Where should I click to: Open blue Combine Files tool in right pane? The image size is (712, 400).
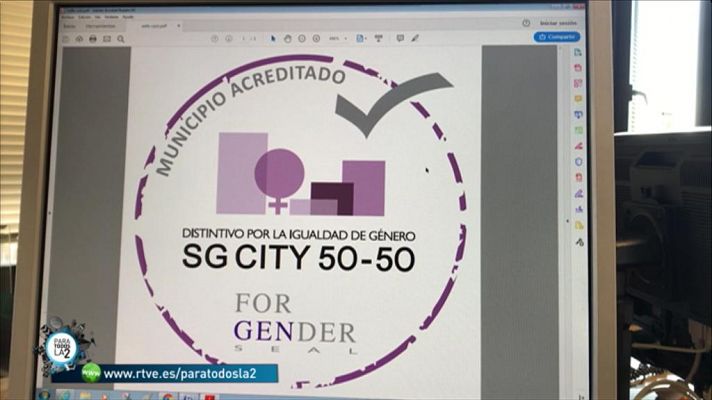click(578, 115)
